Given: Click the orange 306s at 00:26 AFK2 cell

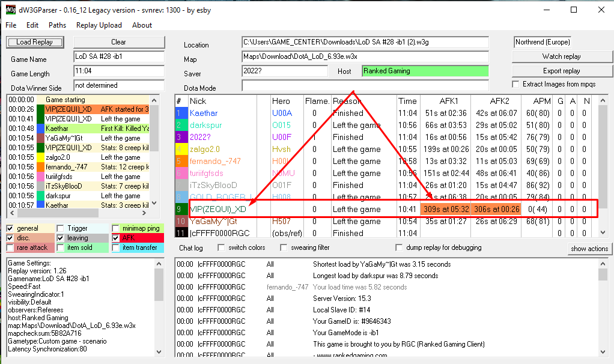Looking at the screenshot, I should pos(496,210).
